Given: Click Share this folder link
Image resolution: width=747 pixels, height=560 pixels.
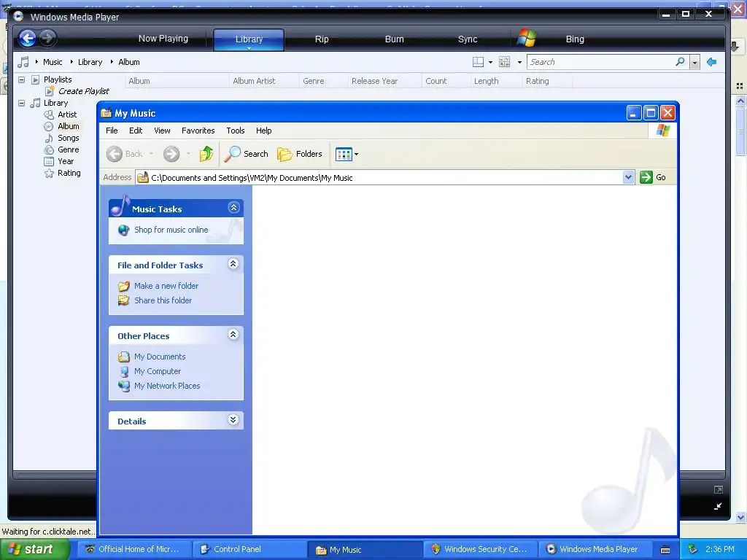Looking at the screenshot, I should click(163, 300).
